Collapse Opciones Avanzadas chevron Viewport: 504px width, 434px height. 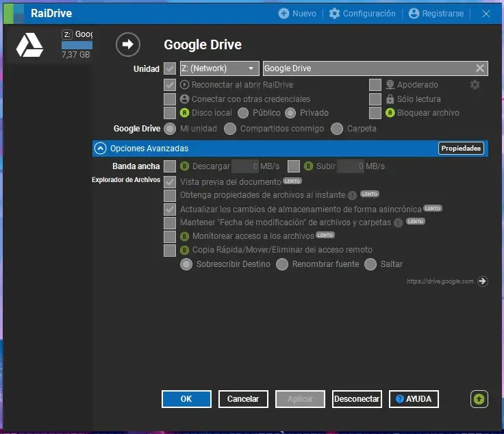coord(100,149)
